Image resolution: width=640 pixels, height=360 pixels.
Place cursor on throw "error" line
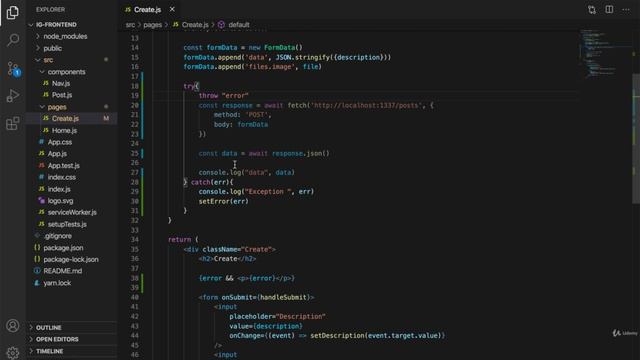click(x=224, y=96)
